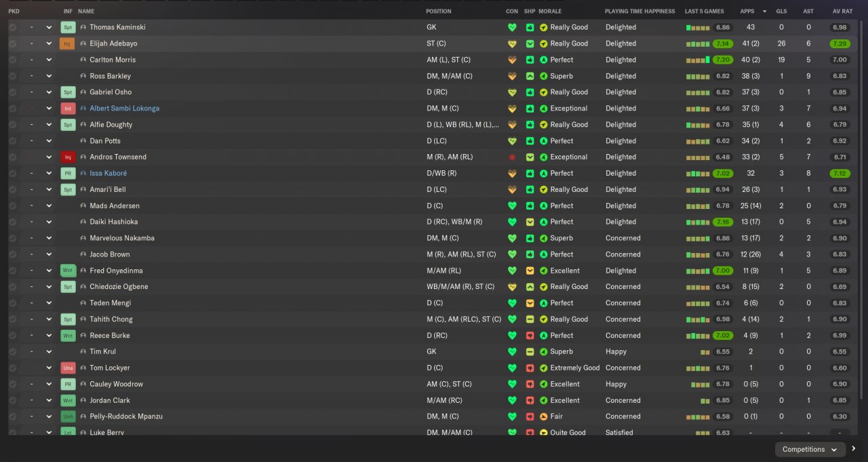Open Issa Kaboré's player profile link
The width and height of the screenshot is (868, 462).
pyautogui.click(x=108, y=173)
